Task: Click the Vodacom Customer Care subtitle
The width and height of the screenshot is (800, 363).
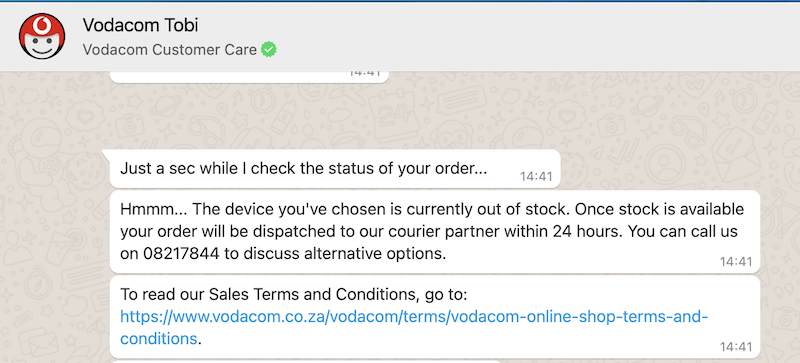Action: pyautogui.click(x=169, y=50)
